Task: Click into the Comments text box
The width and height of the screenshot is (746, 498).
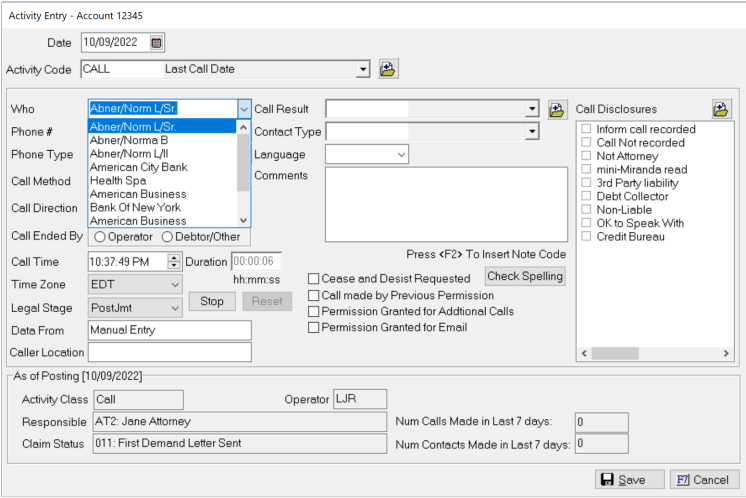Action: (445, 205)
